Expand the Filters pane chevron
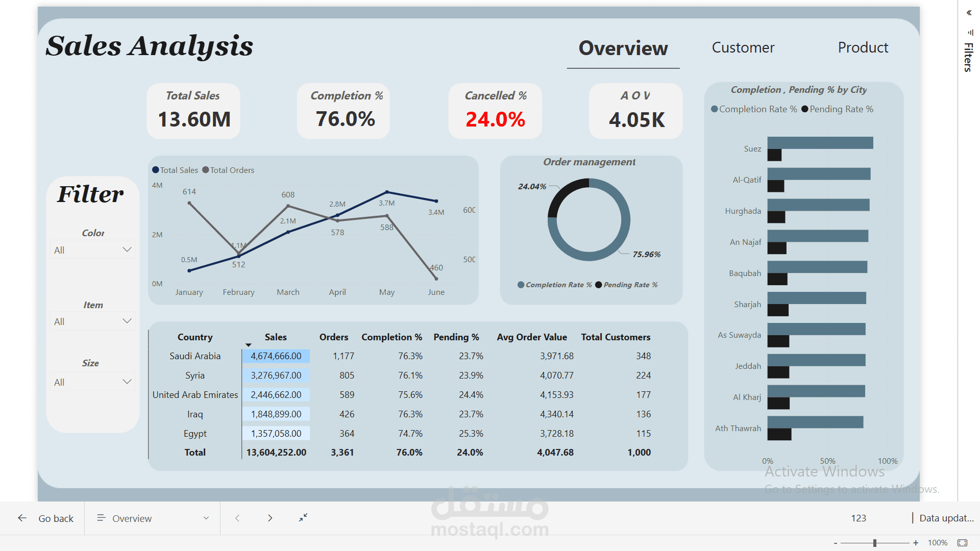Image resolution: width=980 pixels, height=551 pixels. [969, 13]
